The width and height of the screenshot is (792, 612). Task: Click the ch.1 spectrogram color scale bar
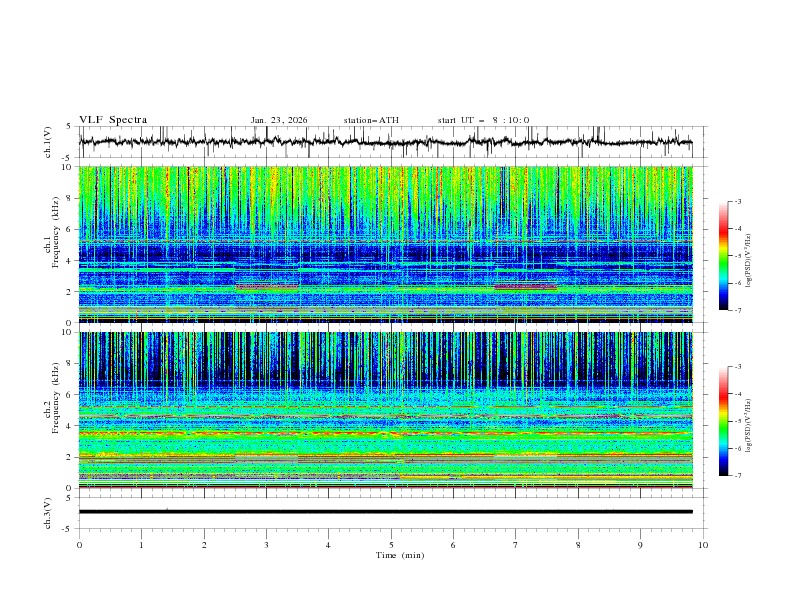click(x=723, y=256)
